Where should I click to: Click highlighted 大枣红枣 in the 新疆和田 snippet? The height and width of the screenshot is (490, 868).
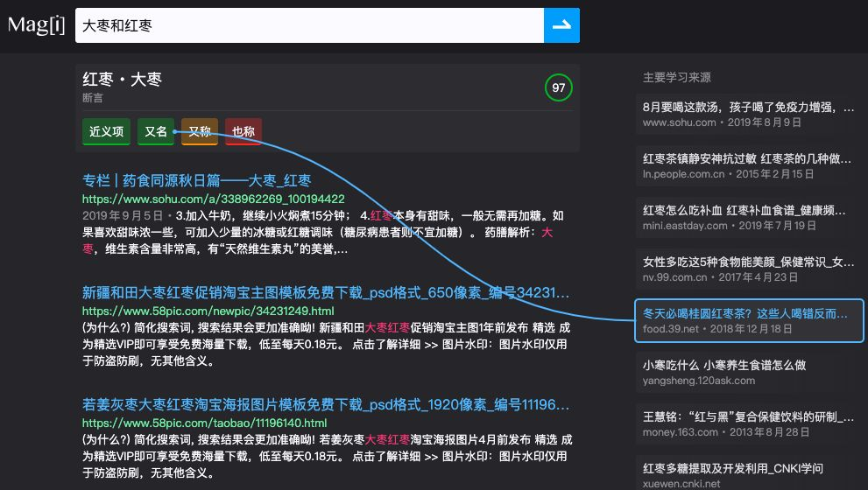click(x=387, y=328)
